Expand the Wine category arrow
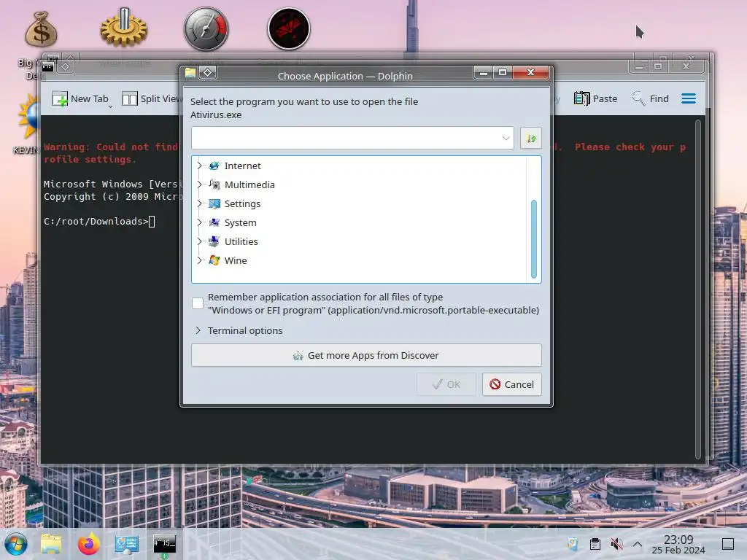Screen dimensions: 747x560 (200, 260)
